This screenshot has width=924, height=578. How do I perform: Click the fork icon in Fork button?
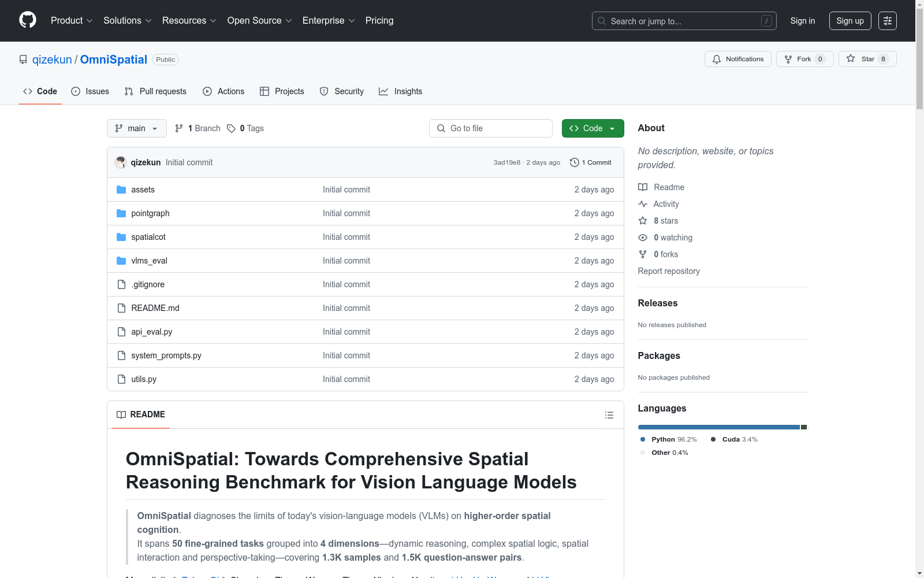[788, 59]
